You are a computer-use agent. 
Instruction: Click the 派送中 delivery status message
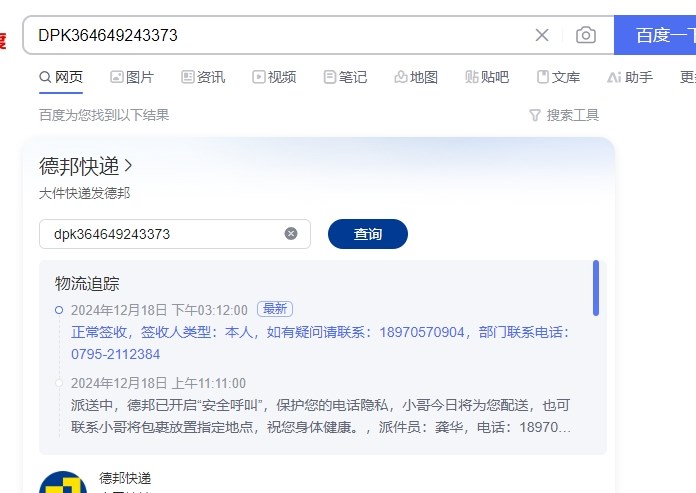click(x=320, y=416)
